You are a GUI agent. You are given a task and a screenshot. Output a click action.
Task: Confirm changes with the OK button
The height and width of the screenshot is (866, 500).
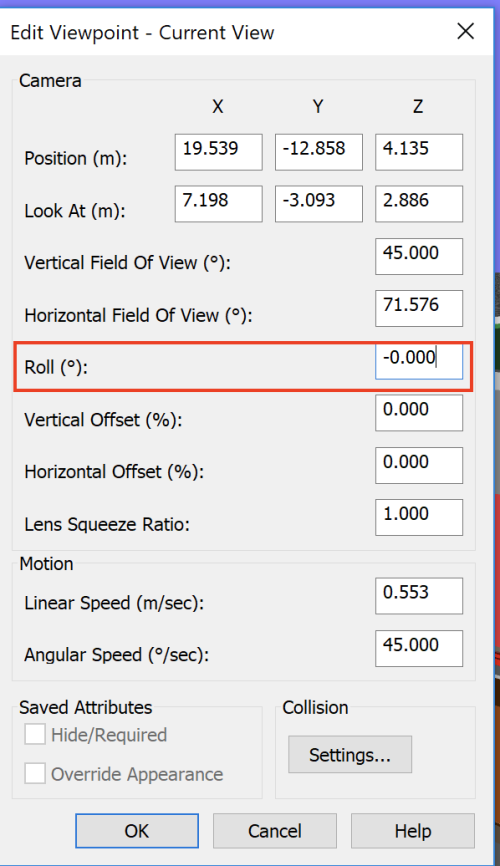(136, 830)
